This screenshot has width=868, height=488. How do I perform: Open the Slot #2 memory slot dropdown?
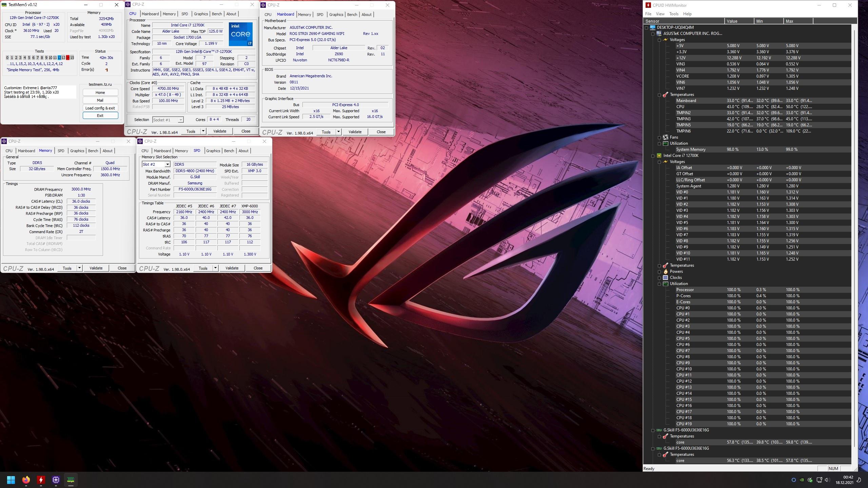click(x=167, y=164)
